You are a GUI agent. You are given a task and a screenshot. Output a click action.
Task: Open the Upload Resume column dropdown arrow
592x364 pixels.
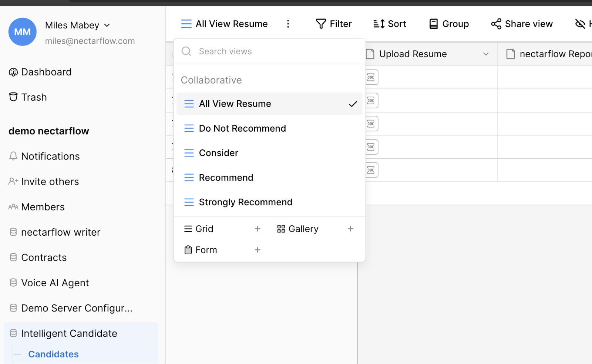[486, 54]
